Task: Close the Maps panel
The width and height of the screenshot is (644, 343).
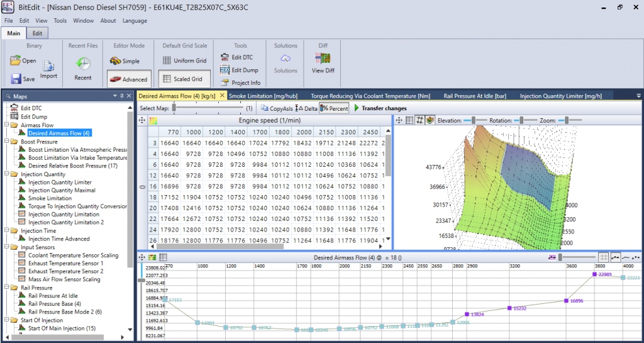Action: pos(129,96)
